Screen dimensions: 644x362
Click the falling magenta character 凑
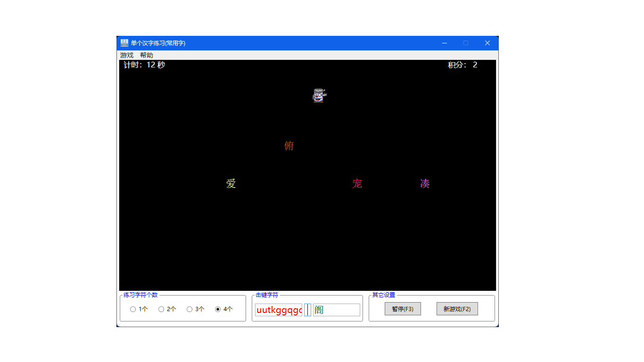(x=425, y=183)
